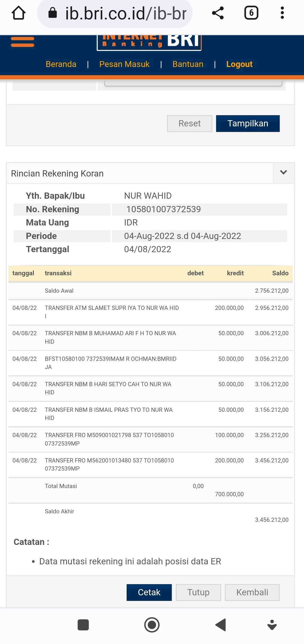Click the Tampilkan button
The width and height of the screenshot is (304, 644).
pos(248,124)
